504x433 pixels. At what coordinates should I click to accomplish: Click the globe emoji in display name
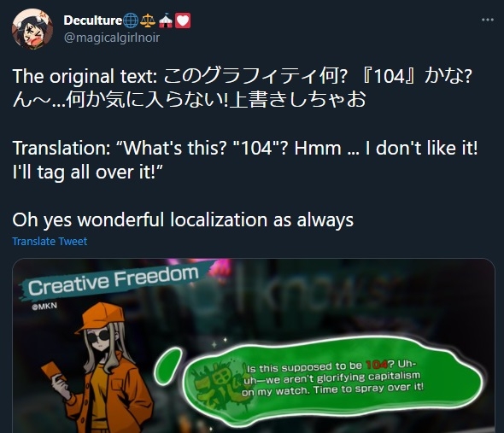[x=131, y=20]
